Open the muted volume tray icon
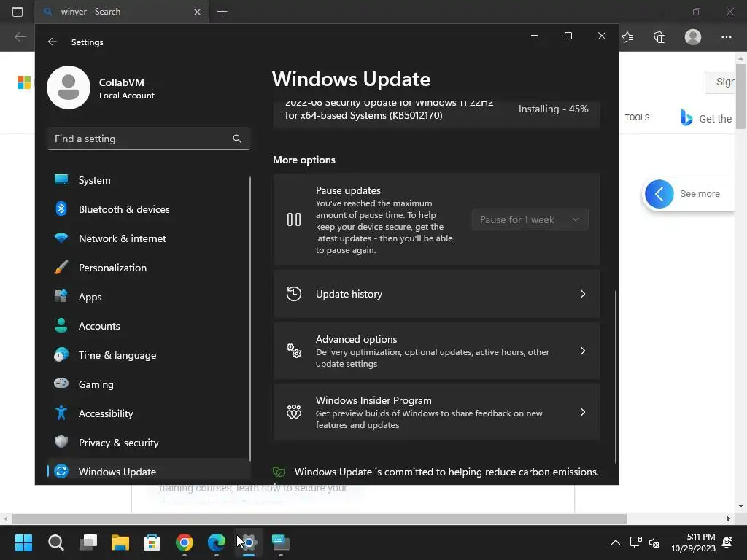The width and height of the screenshot is (747, 560). point(654,542)
